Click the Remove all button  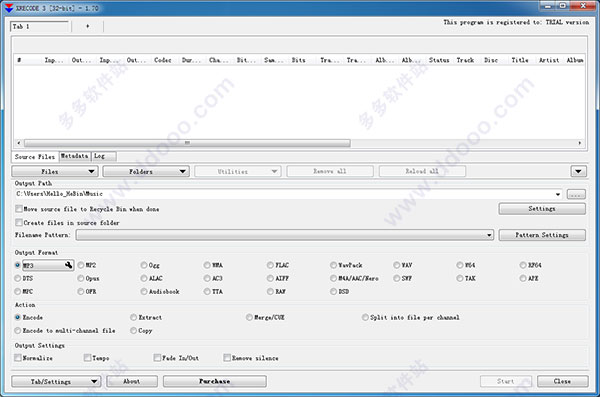click(330, 172)
